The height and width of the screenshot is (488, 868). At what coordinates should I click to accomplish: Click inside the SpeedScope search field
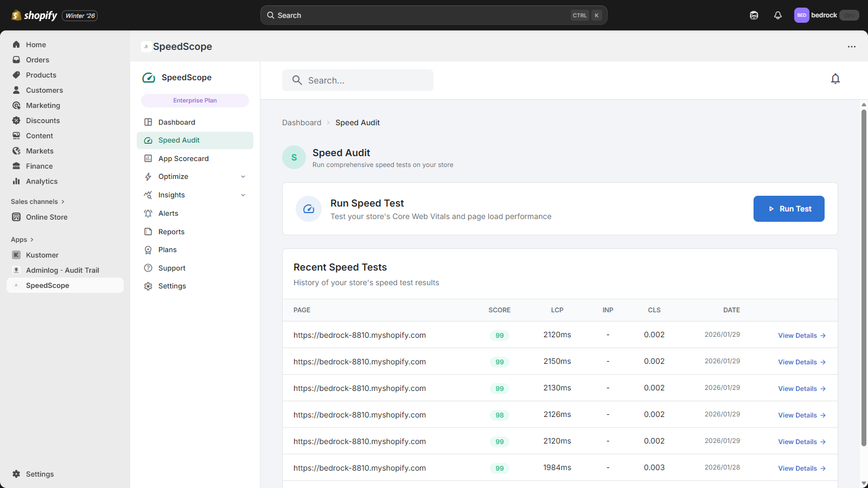[358, 80]
